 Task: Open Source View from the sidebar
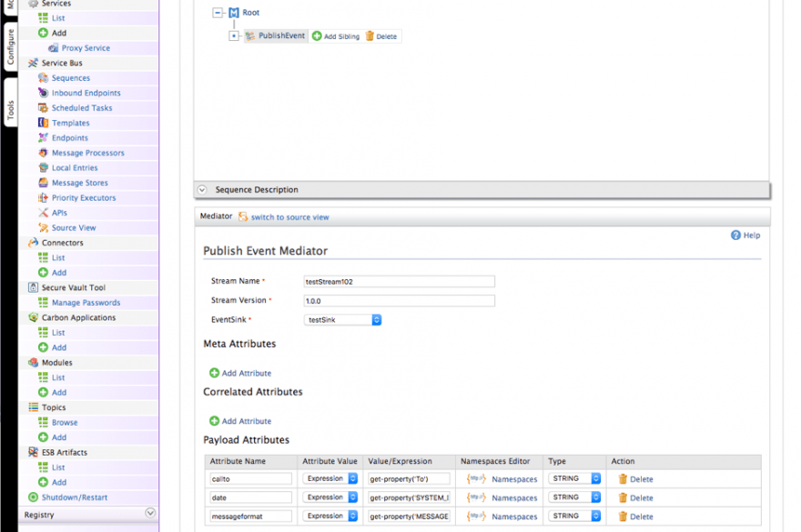click(x=72, y=227)
